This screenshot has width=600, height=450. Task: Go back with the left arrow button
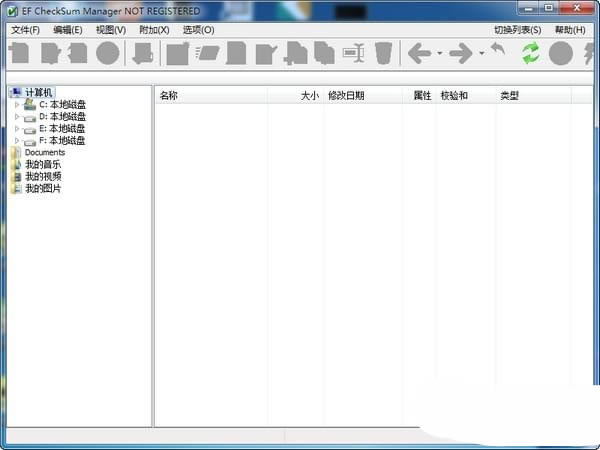pos(419,53)
